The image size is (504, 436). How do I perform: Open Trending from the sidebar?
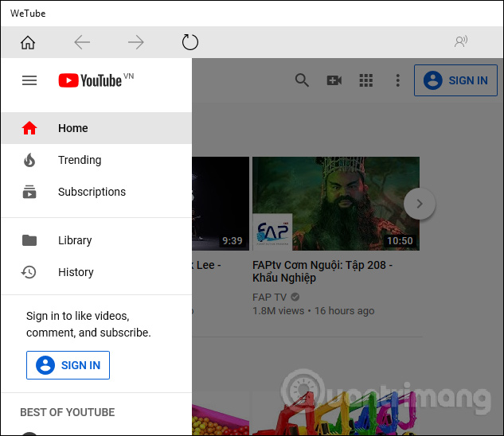(96, 160)
